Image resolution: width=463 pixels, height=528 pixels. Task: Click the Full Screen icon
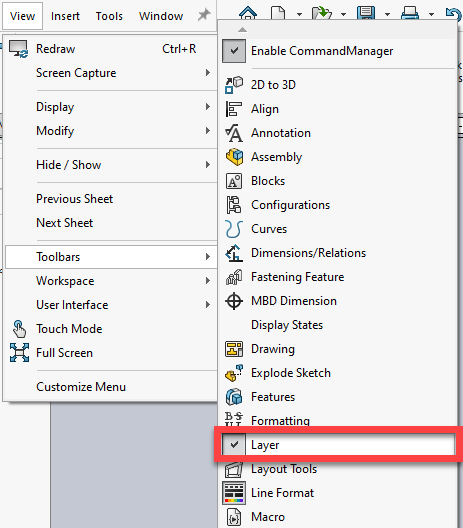click(20, 353)
